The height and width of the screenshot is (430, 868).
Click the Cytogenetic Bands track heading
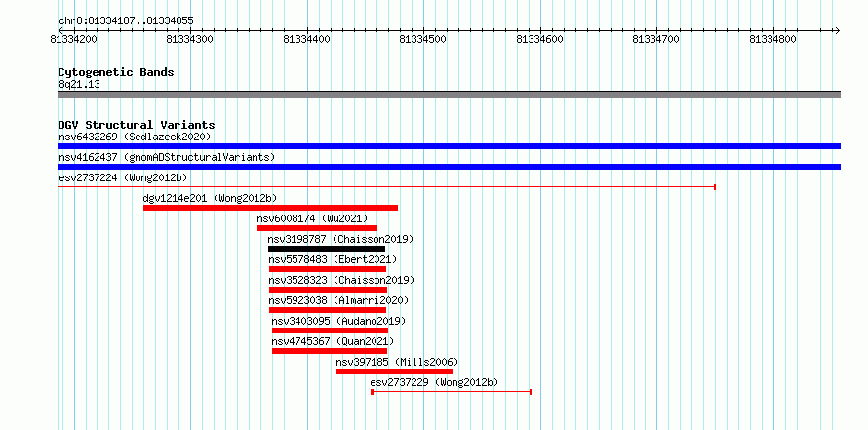tap(116, 72)
